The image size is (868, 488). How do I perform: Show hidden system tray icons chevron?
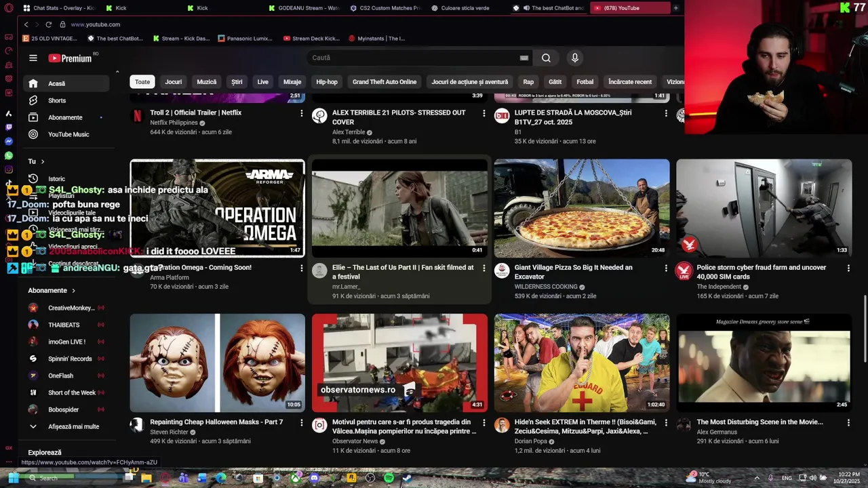(757, 478)
